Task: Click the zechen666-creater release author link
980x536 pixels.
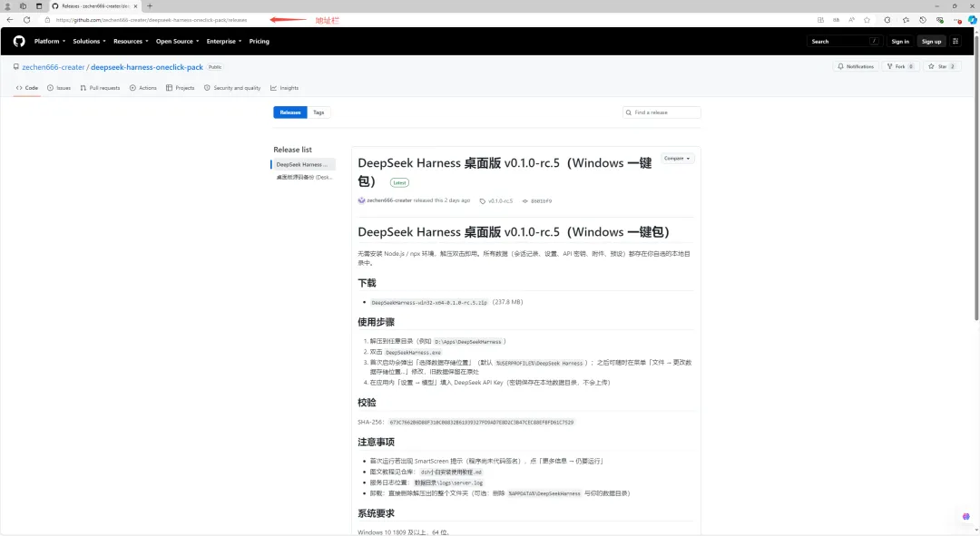Action: 388,200
